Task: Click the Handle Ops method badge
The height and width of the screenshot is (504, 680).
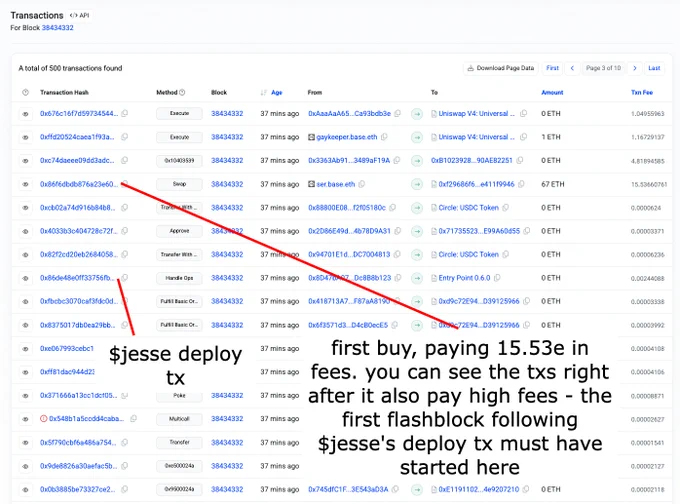Action: click(179, 278)
